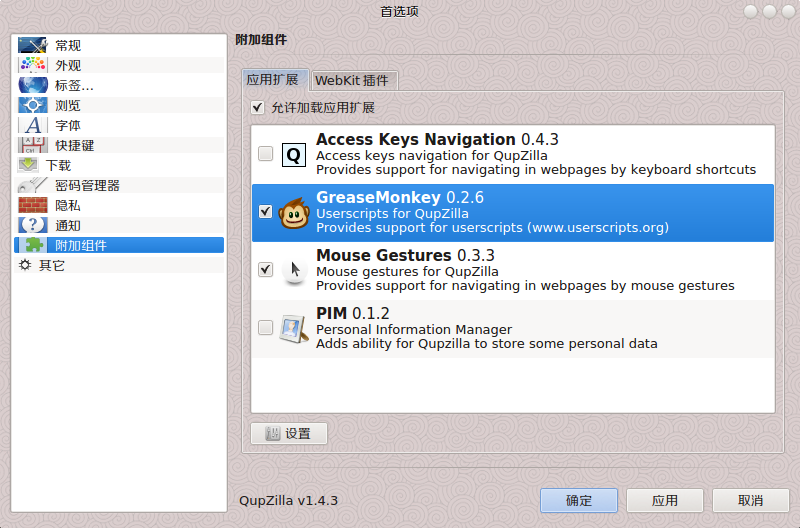Viewport: 800px width, 528px height.
Task: Click the 设置 settings button
Action: point(289,434)
